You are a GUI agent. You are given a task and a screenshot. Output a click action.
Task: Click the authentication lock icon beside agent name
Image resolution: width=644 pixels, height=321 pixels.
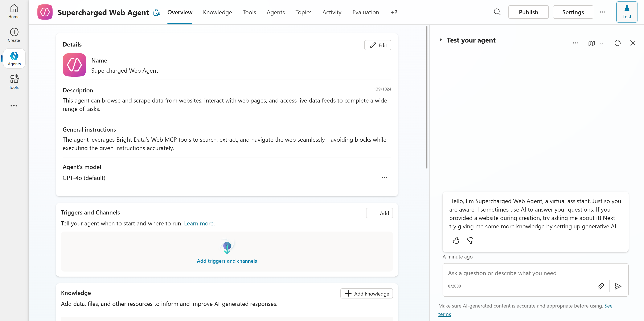coord(157,12)
